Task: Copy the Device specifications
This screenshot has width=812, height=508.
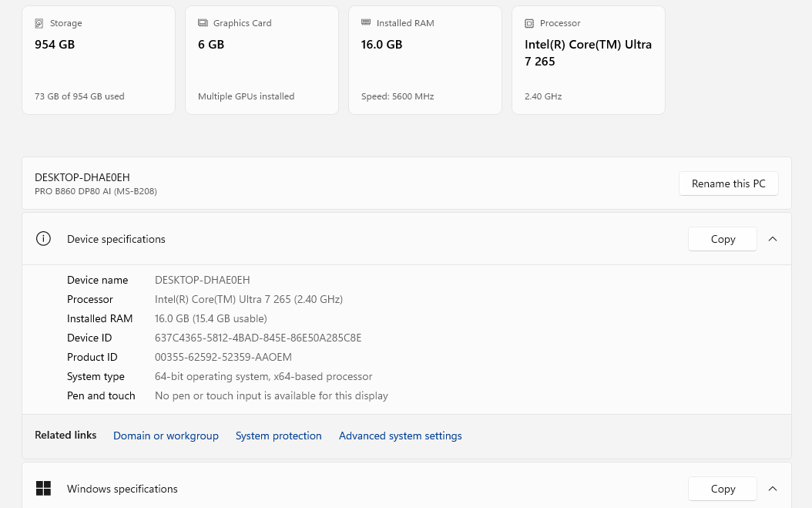Action: click(722, 239)
